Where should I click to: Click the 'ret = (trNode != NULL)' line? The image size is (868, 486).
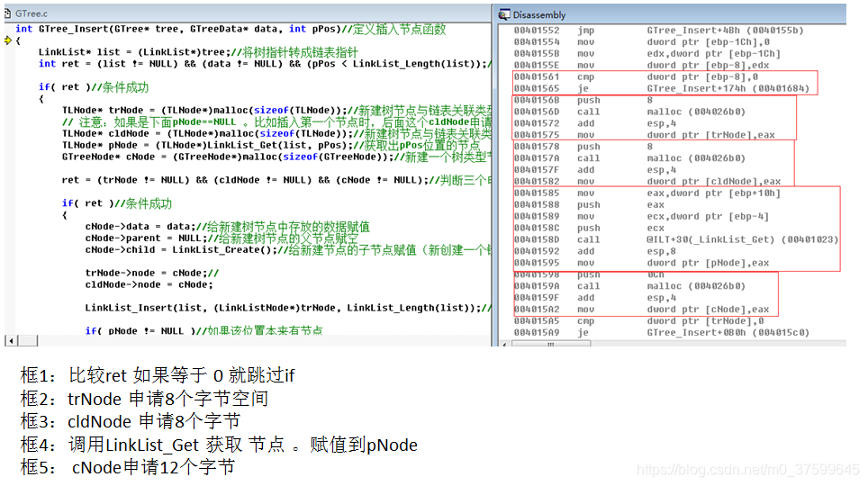click(276, 180)
